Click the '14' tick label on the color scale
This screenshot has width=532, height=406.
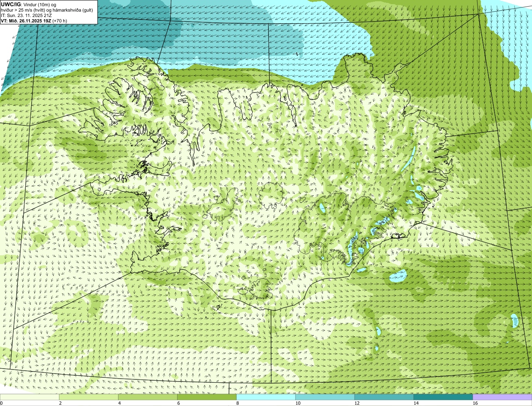pyautogui.click(x=416, y=403)
